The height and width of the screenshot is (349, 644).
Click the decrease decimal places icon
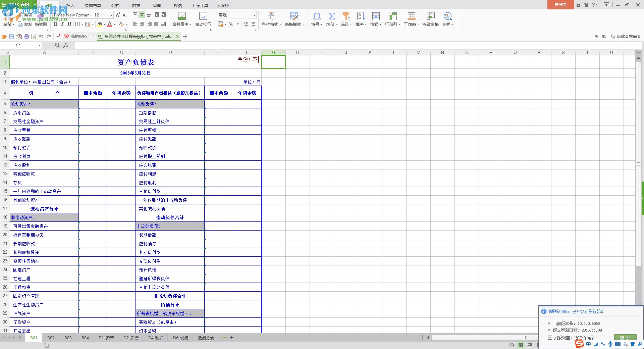pyautogui.click(x=253, y=24)
